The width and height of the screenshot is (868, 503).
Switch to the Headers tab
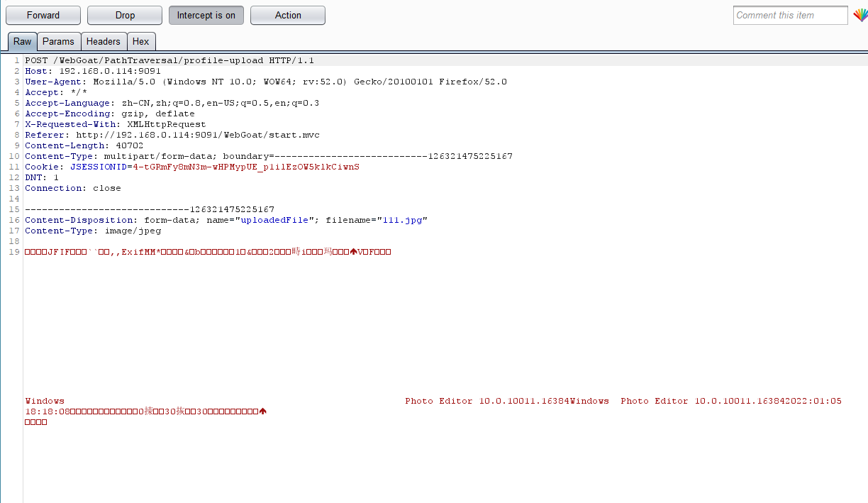tap(104, 42)
